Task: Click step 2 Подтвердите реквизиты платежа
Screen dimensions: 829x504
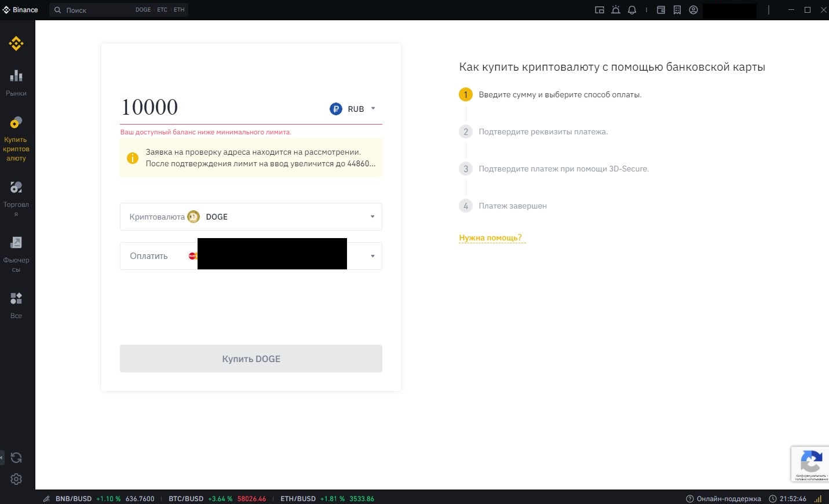Action: click(543, 132)
